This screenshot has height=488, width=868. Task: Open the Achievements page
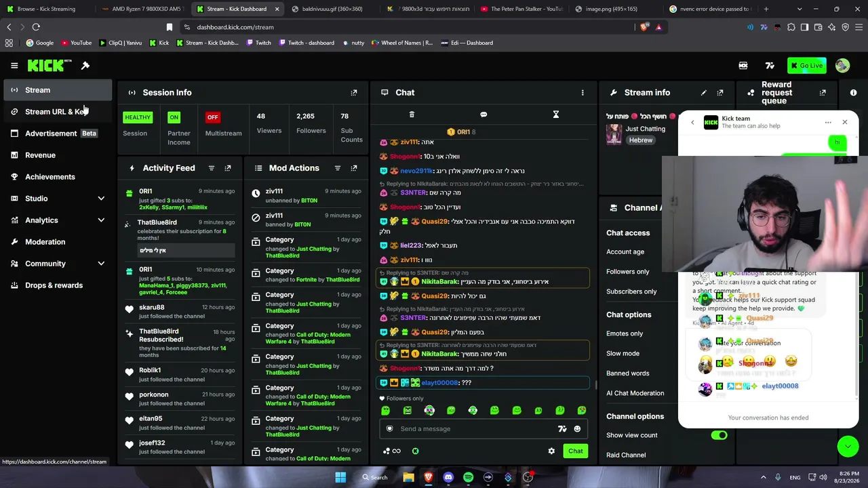58,177
